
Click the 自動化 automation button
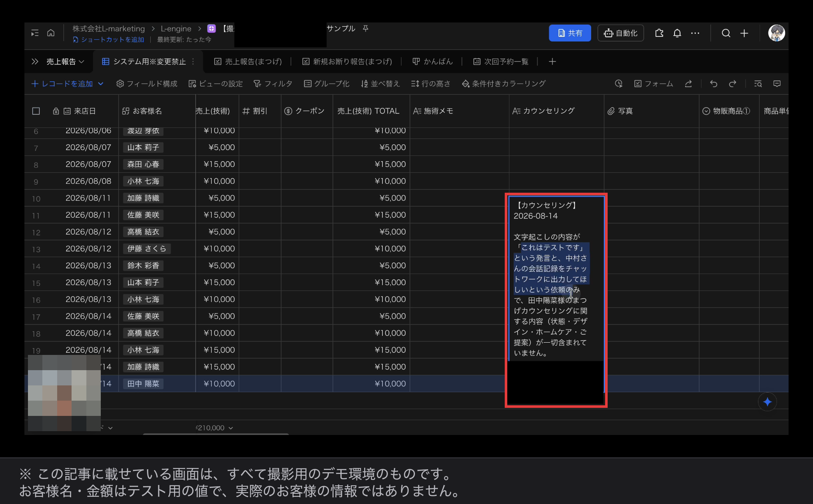coord(620,33)
